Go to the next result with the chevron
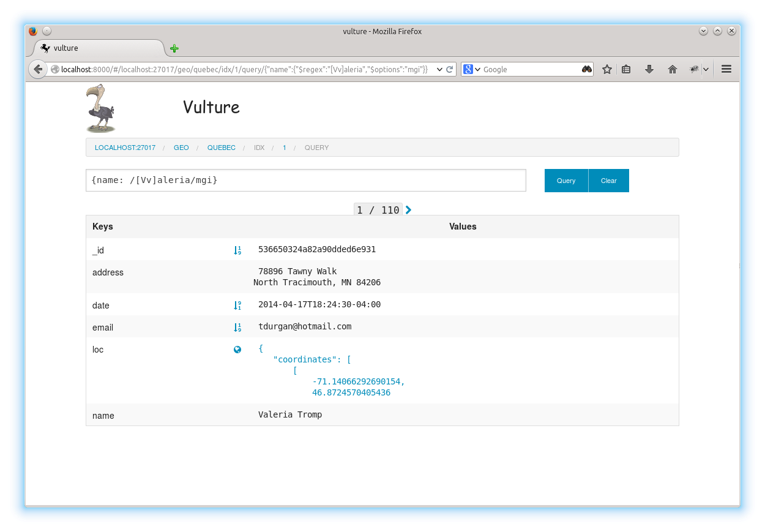765x532 pixels. [409, 210]
